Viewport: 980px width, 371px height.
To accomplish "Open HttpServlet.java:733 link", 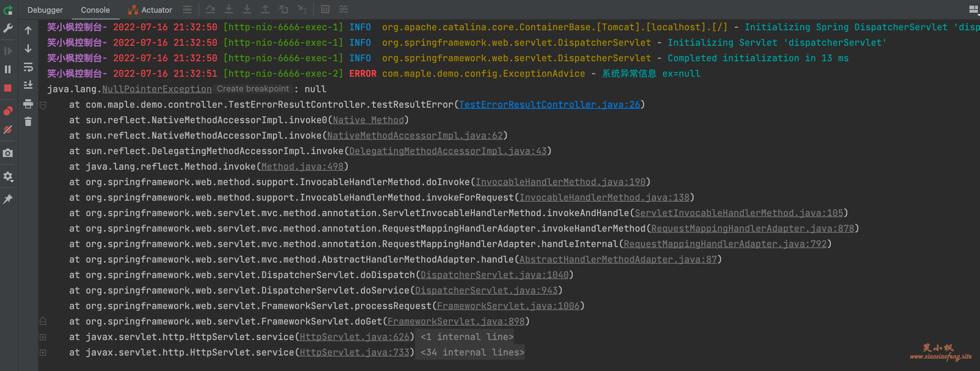I will pos(354,353).
